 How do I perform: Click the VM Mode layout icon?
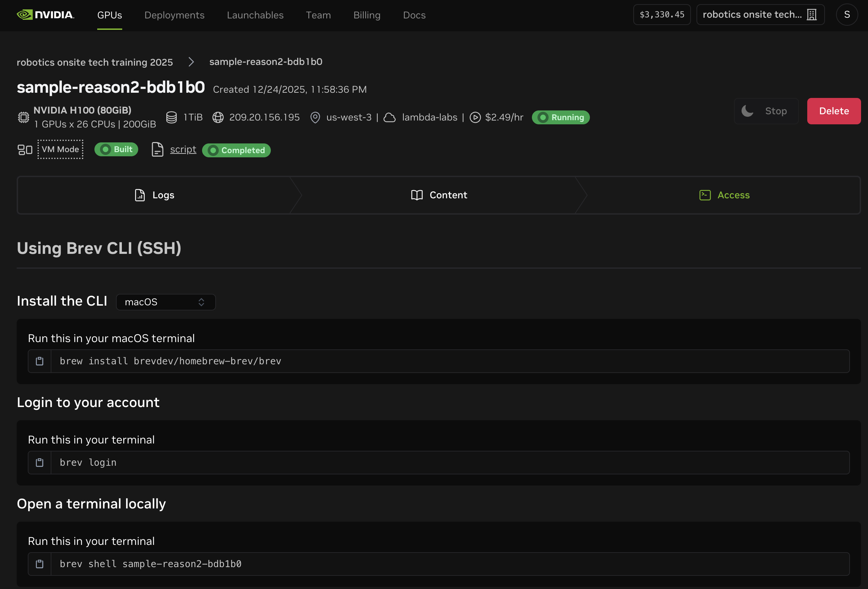coord(25,150)
